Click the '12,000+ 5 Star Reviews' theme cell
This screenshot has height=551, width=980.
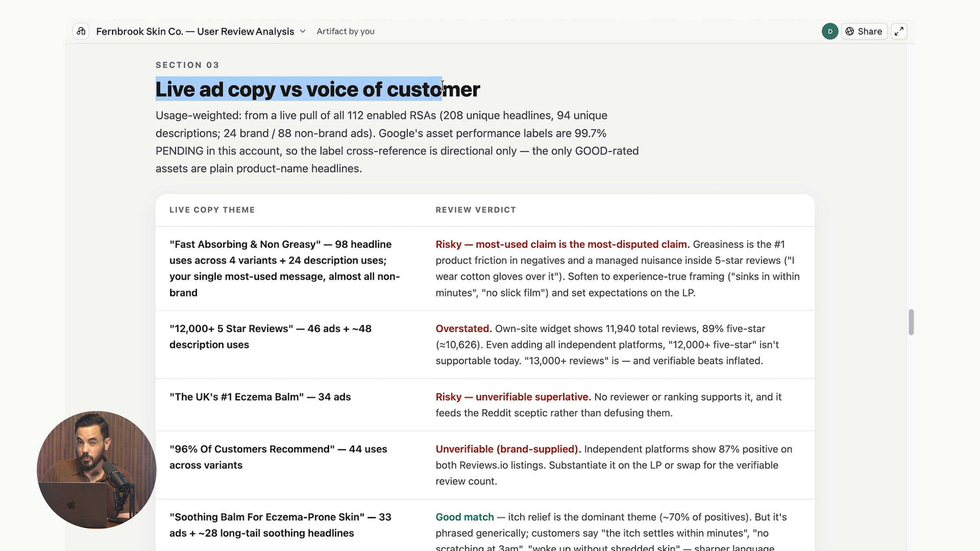(270, 337)
